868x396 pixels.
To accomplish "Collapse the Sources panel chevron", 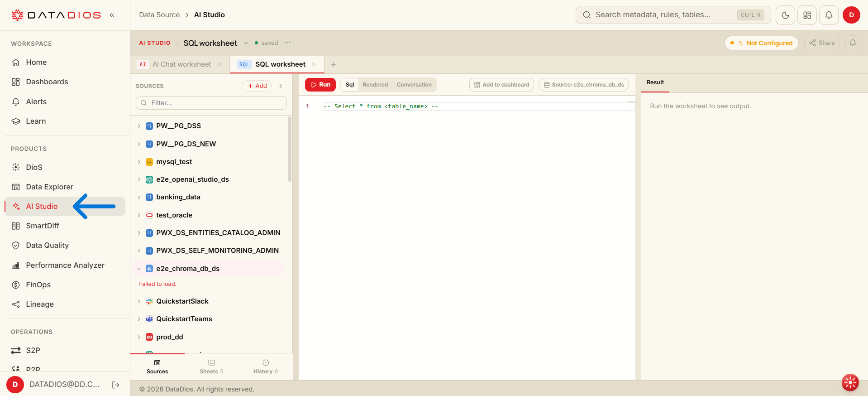I will pyautogui.click(x=281, y=86).
